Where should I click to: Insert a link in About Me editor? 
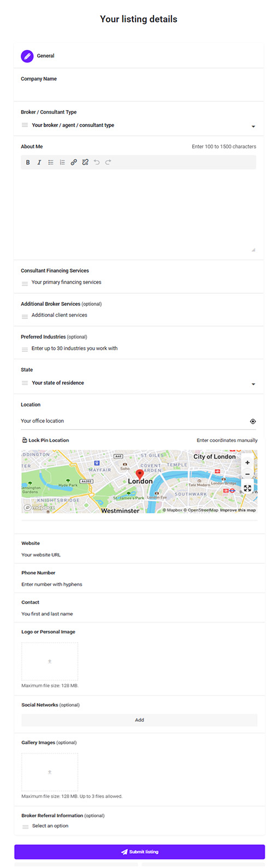point(74,162)
